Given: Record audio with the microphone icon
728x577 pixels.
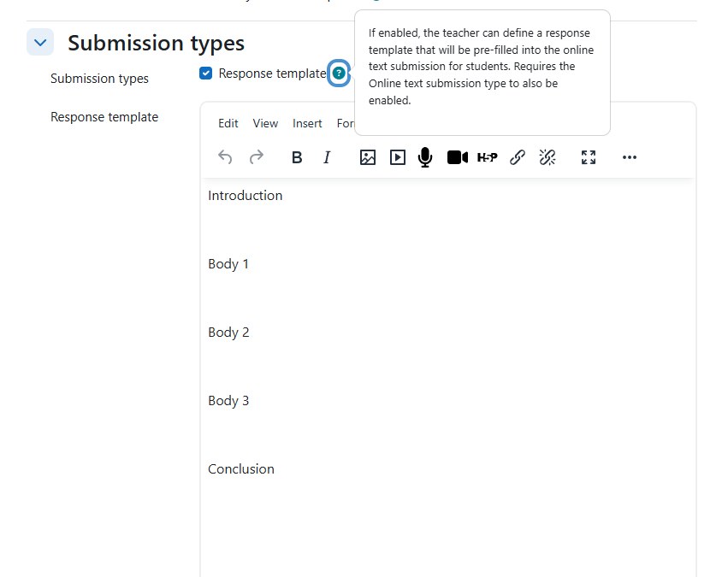Looking at the screenshot, I should (x=425, y=157).
